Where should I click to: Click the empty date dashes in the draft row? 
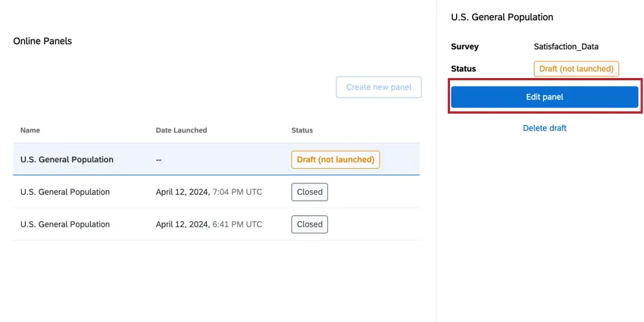click(x=159, y=160)
